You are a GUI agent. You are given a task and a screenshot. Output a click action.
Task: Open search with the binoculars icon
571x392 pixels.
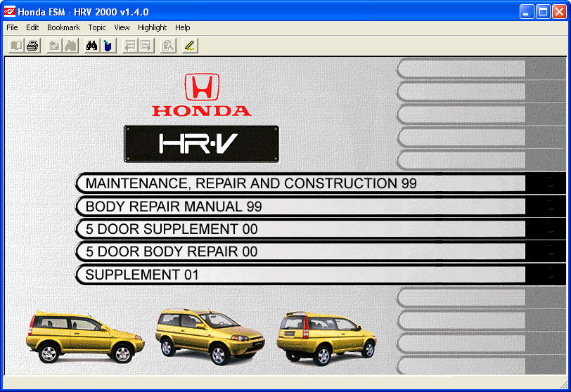(x=91, y=46)
